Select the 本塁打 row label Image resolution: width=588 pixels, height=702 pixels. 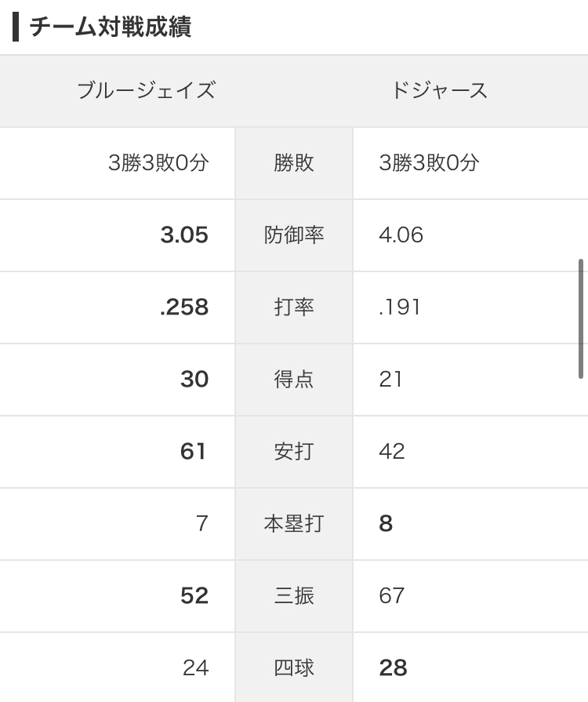tap(294, 523)
